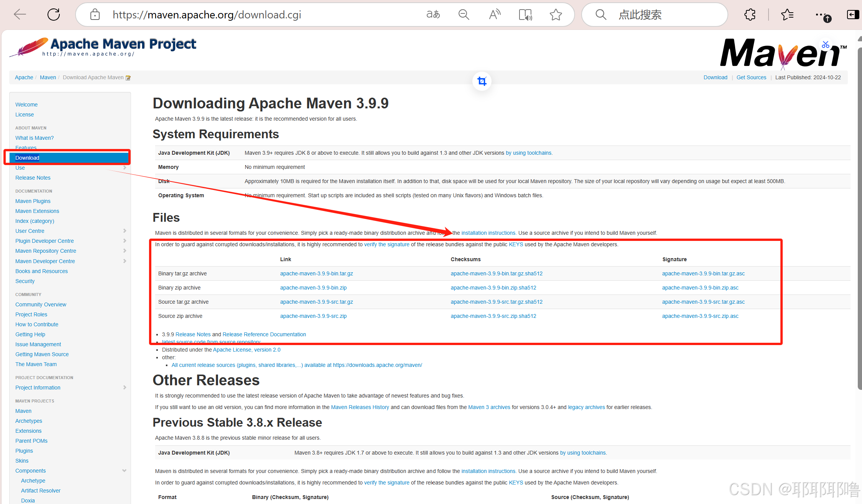This screenshot has width=862, height=504.
Task: Download apache-maven-3.9.9-src.tar.gz
Action: click(316, 302)
